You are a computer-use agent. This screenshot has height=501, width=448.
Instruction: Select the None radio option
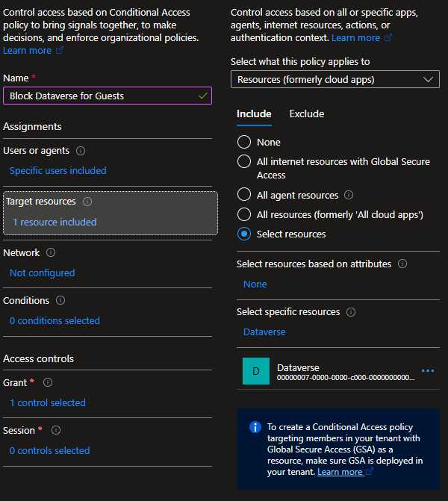pos(244,142)
